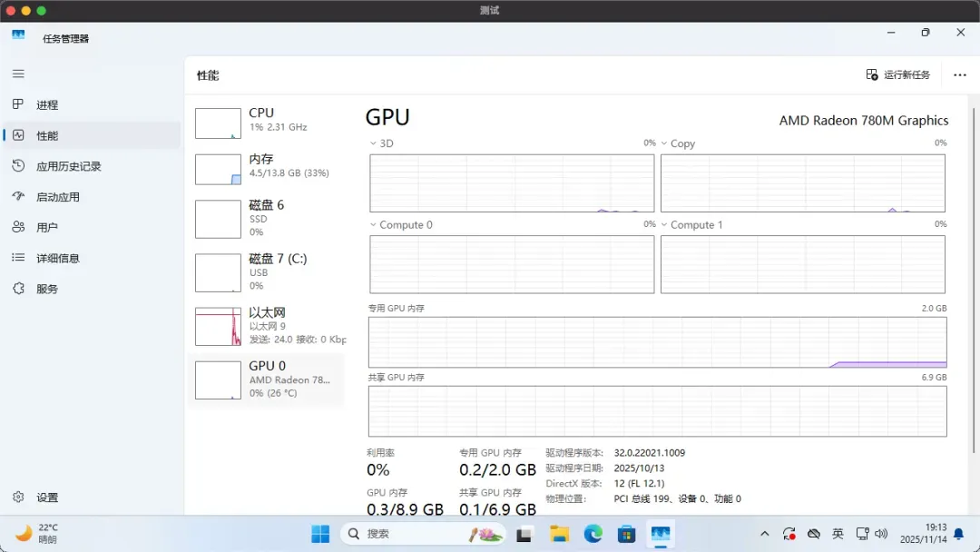
Task: Open 应用历史记录 (App history) page
Action: point(68,166)
